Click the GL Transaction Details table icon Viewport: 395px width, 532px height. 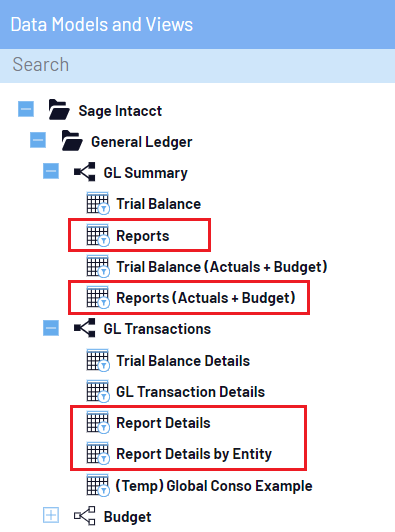[98, 391]
